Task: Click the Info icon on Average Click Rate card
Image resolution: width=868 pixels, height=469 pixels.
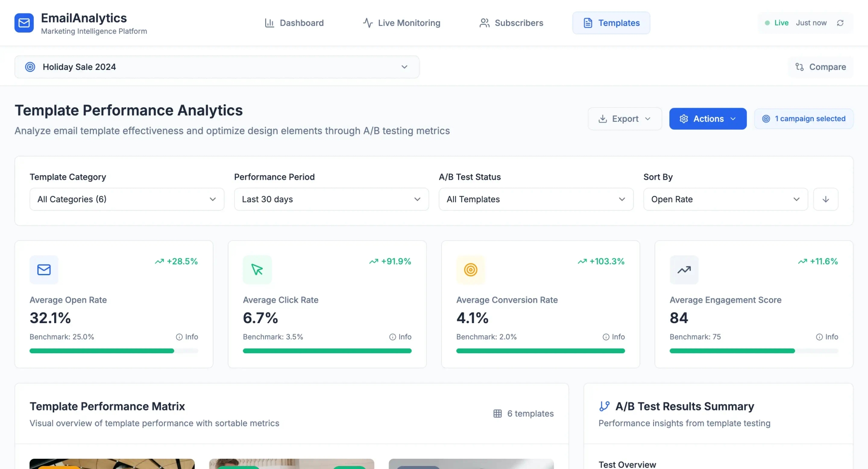Action: click(392, 337)
